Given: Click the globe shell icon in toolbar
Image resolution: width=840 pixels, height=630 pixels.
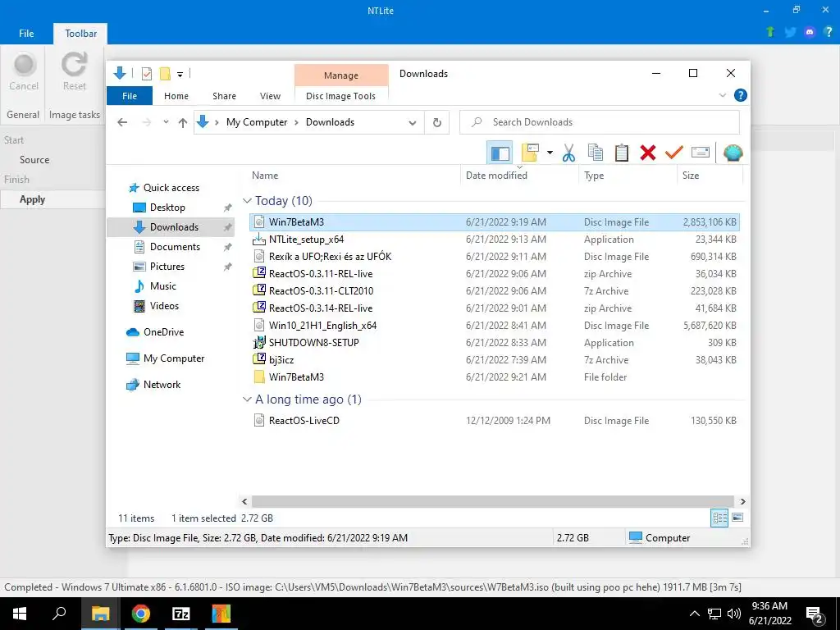Looking at the screenshot, I should click(x=733, y=153).
